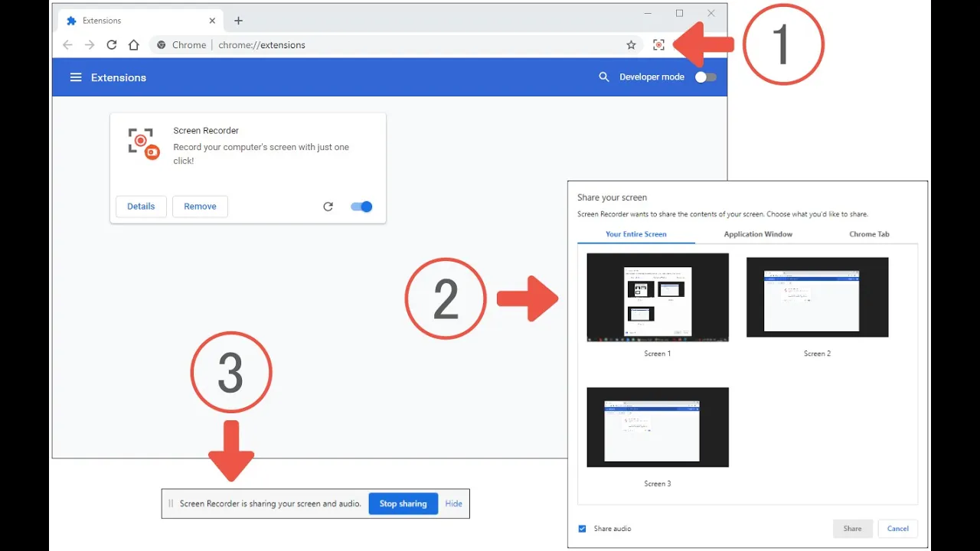Click 'Share your screen' dialog title
This screenshot has height=551, width=980.
(612, 197)
